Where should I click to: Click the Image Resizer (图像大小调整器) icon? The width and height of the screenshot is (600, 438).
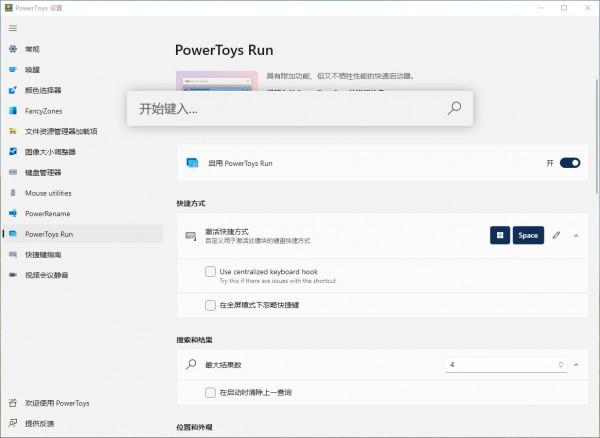(x=13, y=151)
